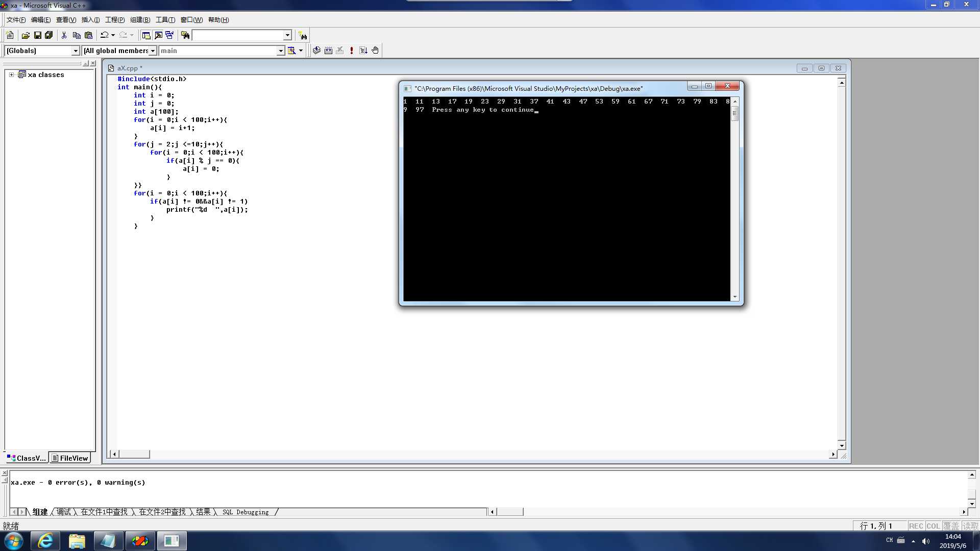Click the Compile icon in build toolbar

pos(316,51)
